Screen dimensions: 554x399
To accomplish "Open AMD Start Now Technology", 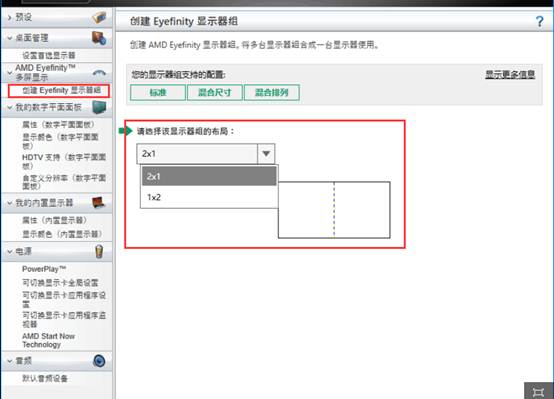I will tap(49, 340).
